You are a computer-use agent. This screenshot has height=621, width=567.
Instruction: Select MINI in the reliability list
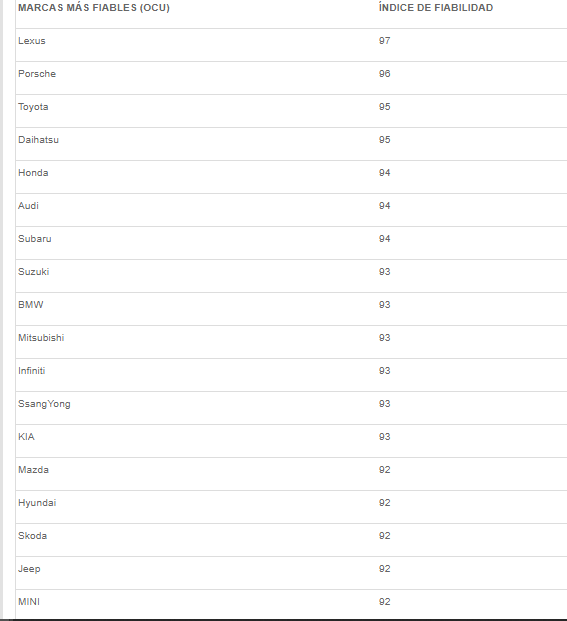click(29, 602)
